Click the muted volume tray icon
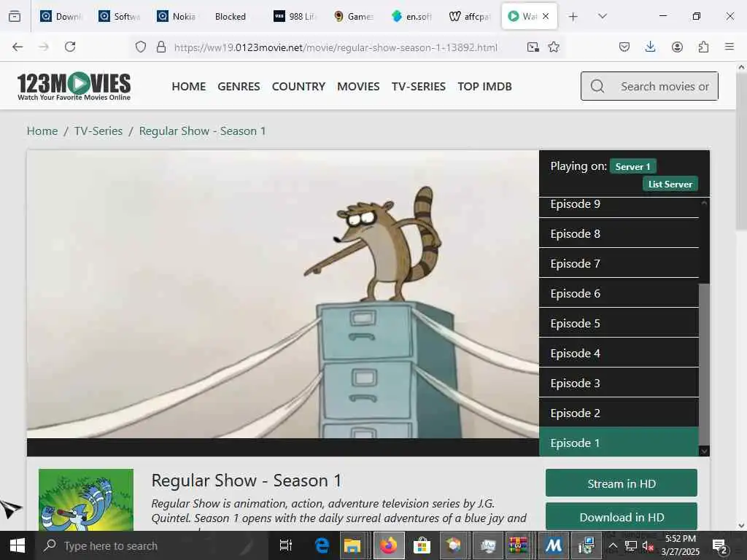The width and height of the screenshot is (747, 560). (x=648, y=545)
